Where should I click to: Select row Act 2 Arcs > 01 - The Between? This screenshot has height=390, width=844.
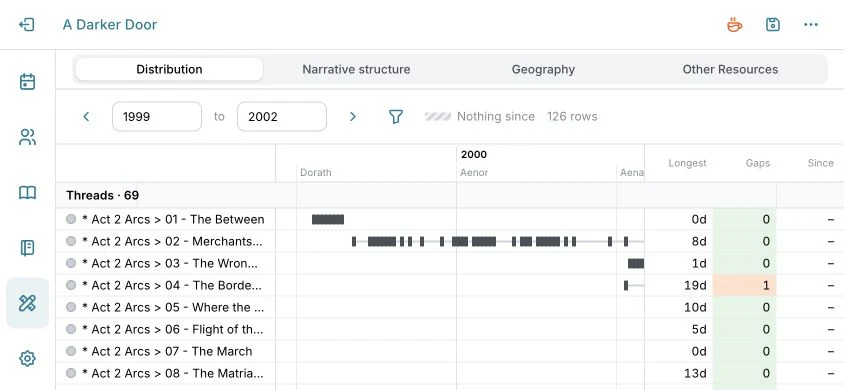coord(173,219)
